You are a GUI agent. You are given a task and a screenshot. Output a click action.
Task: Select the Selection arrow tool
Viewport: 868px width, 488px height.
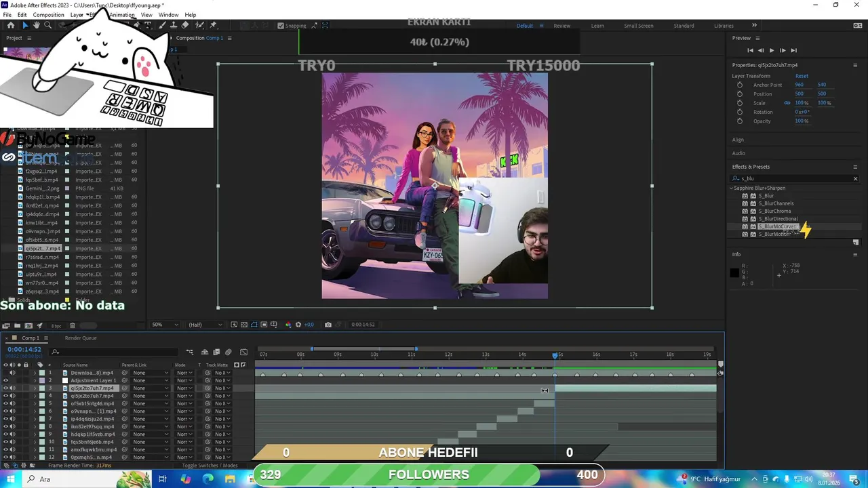point(25,25)
